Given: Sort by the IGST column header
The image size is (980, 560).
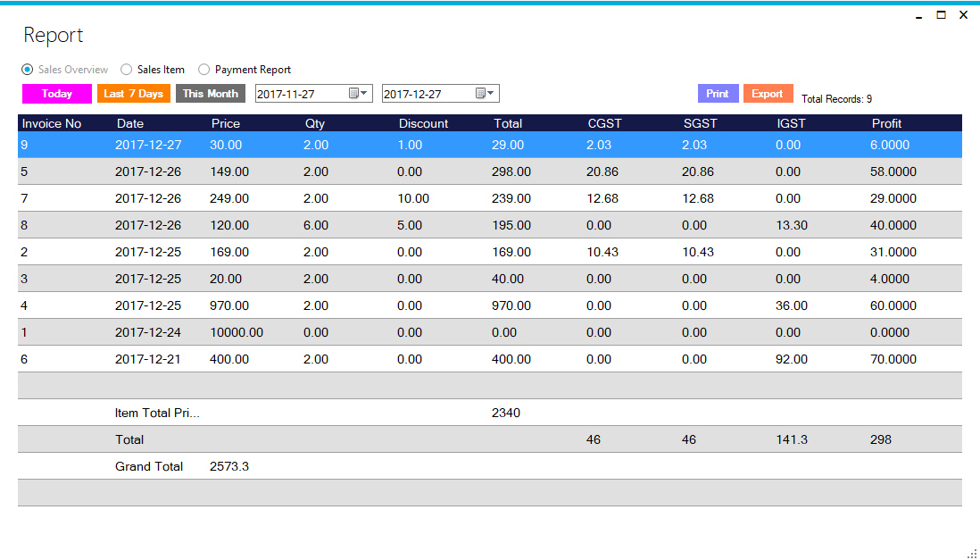Looking at the screenshot, I should (x=791, y=124).
